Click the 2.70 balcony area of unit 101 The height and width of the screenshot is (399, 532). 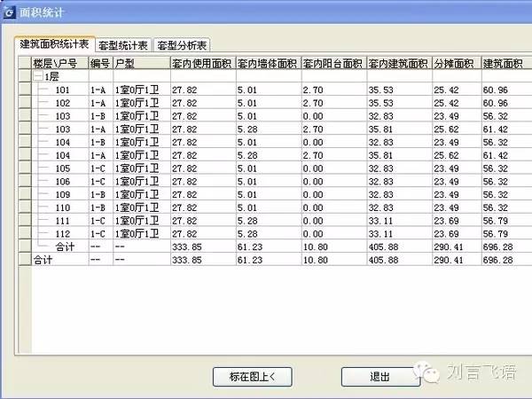click(313, 90)
